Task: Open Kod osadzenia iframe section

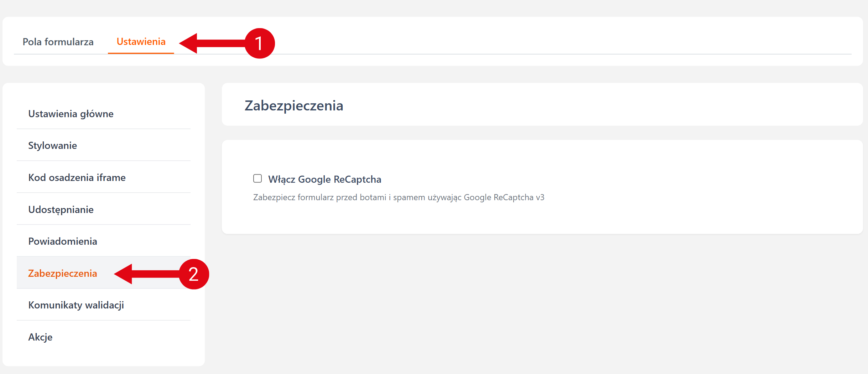Action: (x=77, y=178)
